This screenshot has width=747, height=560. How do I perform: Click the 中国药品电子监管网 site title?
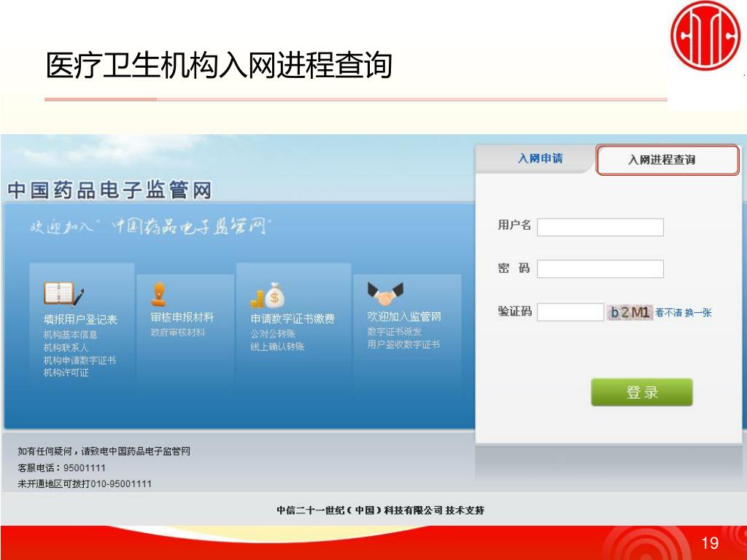coord(109,190)
